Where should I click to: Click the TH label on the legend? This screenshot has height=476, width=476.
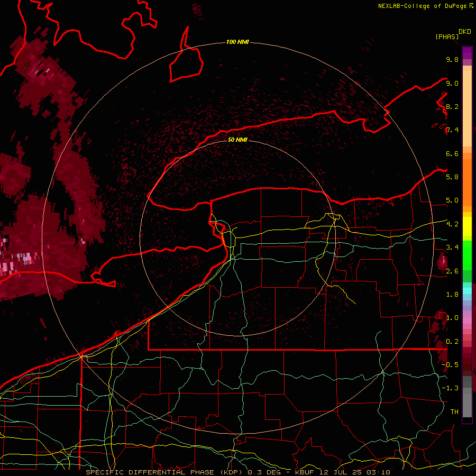click(454, 411)
